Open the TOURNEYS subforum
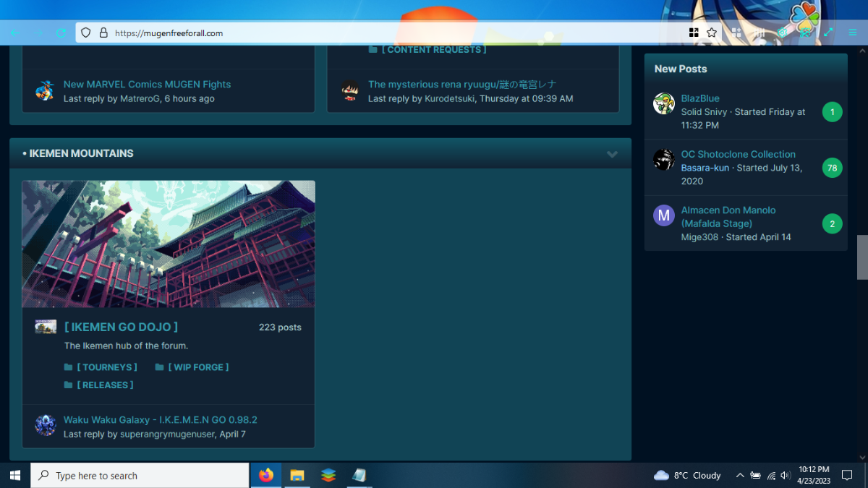868x488 pixels. pyautogui.click(x=106, y=367)
